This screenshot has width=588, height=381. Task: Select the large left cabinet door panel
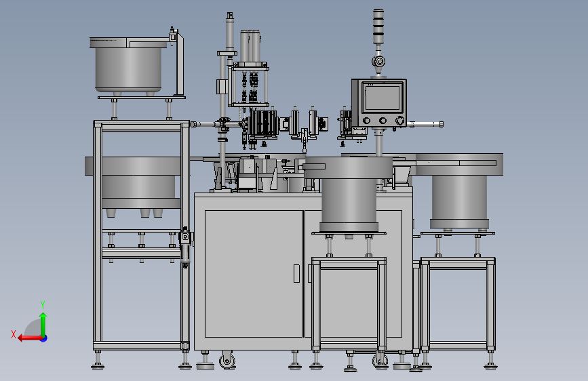coord(254,274)
